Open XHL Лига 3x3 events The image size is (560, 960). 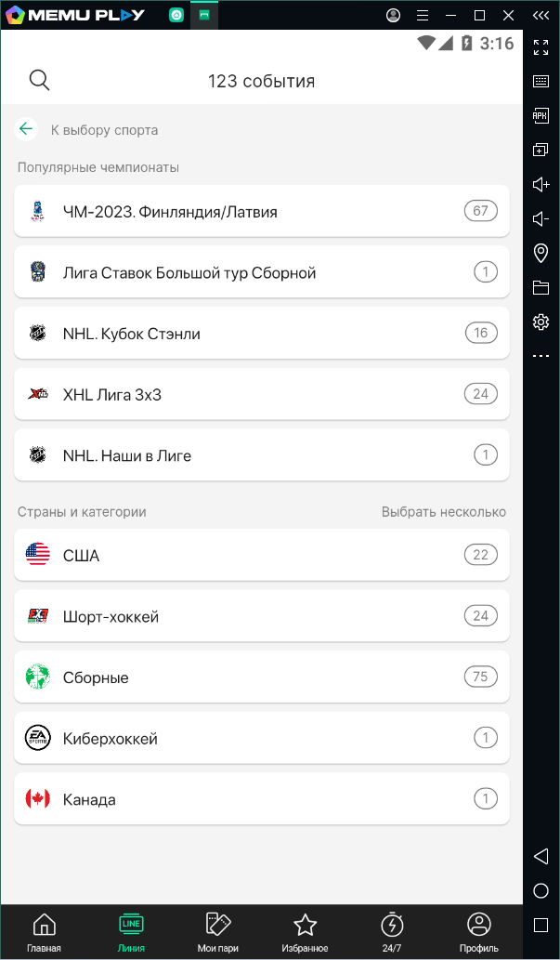[x=261, y=395]
